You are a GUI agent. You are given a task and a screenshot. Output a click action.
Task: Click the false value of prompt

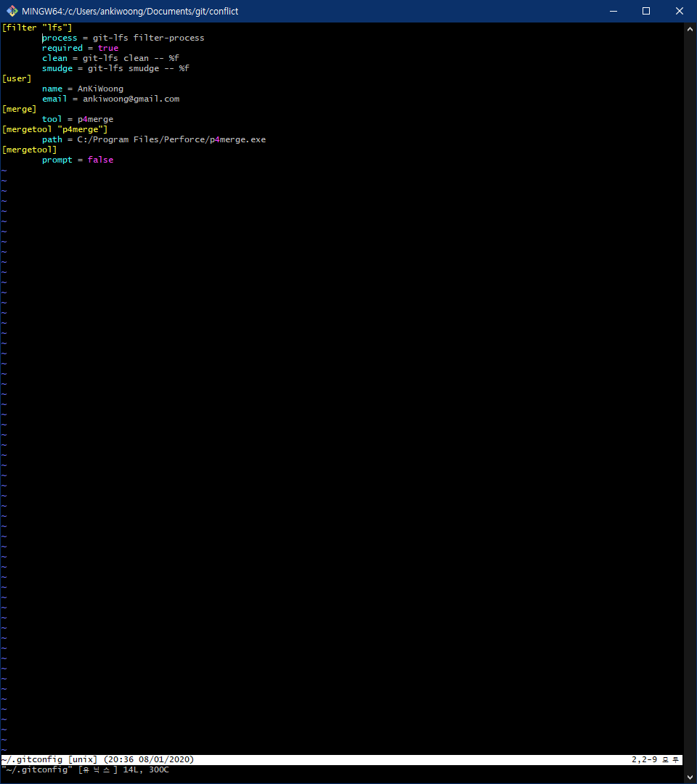click(100, 159)
